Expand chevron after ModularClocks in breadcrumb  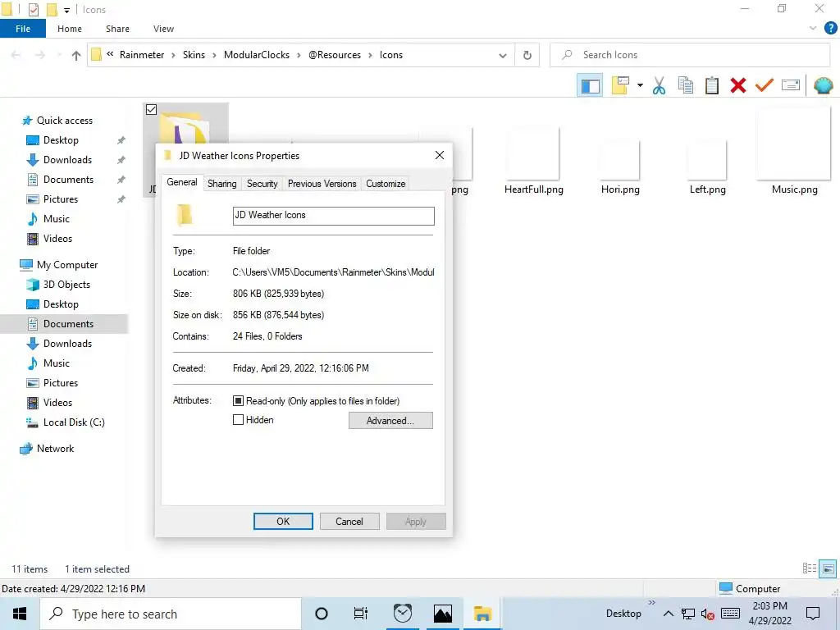[299, 55]
